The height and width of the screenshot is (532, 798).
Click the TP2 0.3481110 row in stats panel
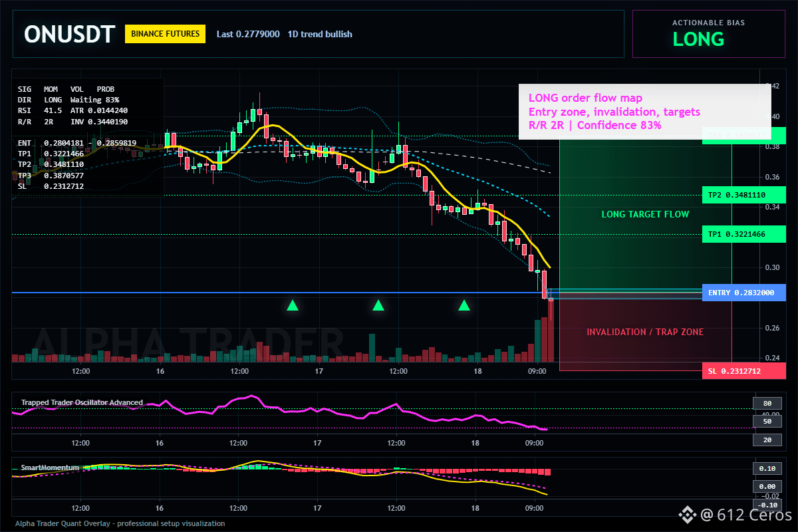(51, 164)
